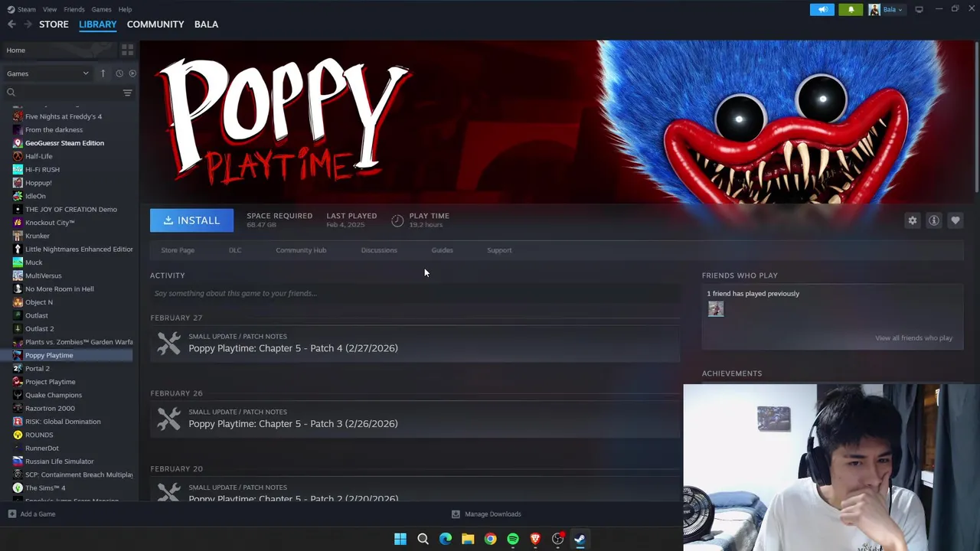The image size is (980, 551).
Task: Open the green notifications bell
Action: [x=851, y=9]
